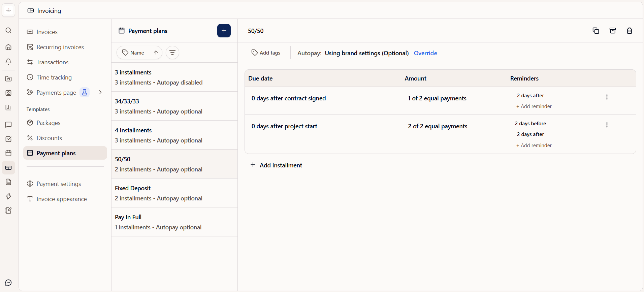This screenshot has height=292, width=644.
Task: Add reminder to the project start installment
Action: tap(534, 145)
